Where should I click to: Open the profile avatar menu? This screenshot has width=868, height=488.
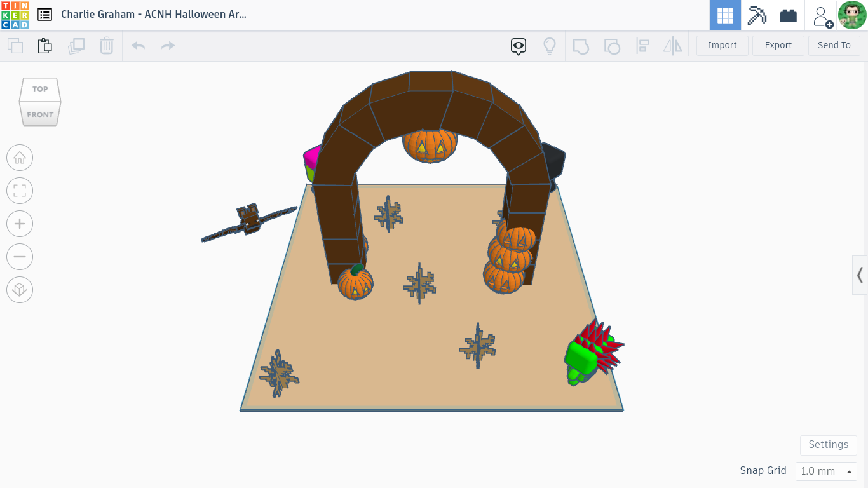pos(851,14)
